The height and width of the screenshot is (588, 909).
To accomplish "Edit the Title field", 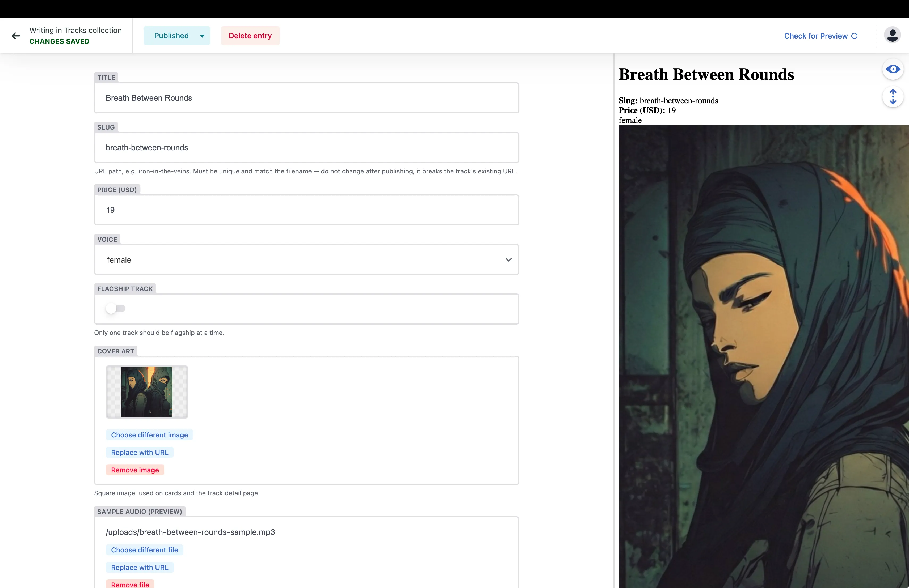I will coord(306,98).
